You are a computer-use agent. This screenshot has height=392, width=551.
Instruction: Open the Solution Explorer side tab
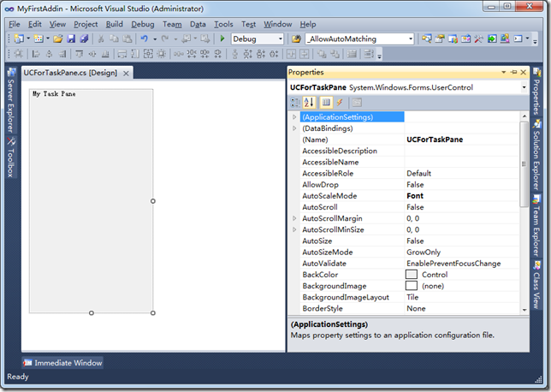point(536,155)
